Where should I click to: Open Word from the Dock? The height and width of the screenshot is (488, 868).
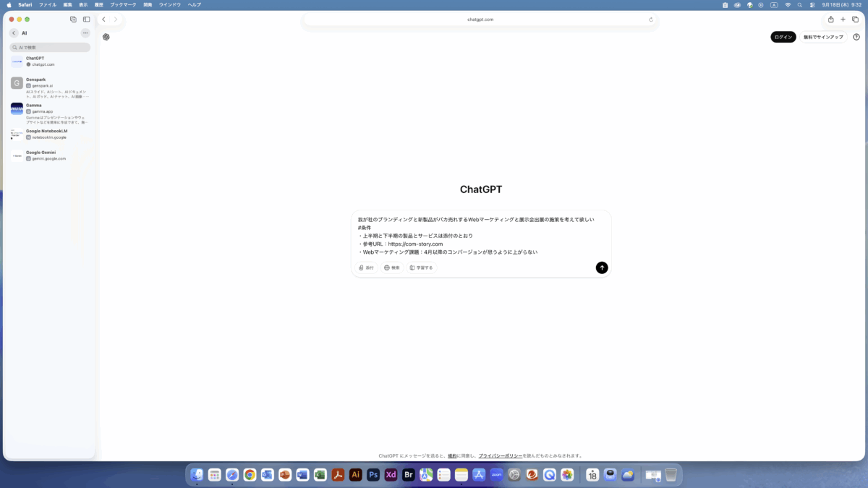coord(302,475)
